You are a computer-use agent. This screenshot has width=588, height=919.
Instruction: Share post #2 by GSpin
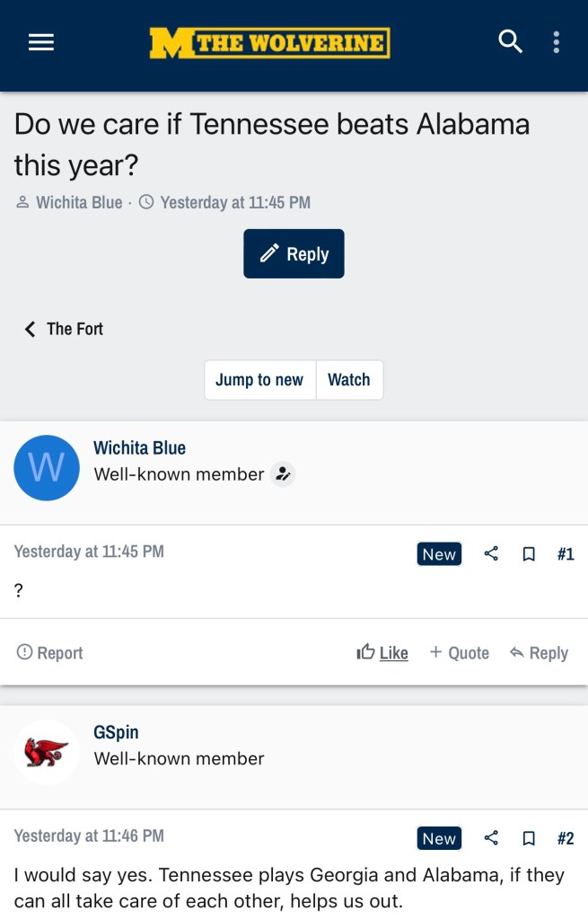(x=491, y=838)
